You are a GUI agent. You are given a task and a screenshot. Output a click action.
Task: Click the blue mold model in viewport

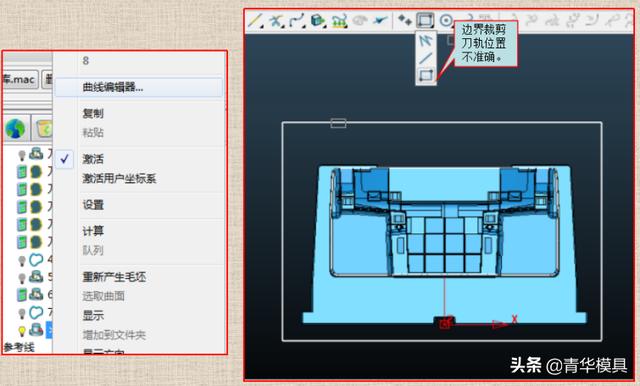(444, 245)
